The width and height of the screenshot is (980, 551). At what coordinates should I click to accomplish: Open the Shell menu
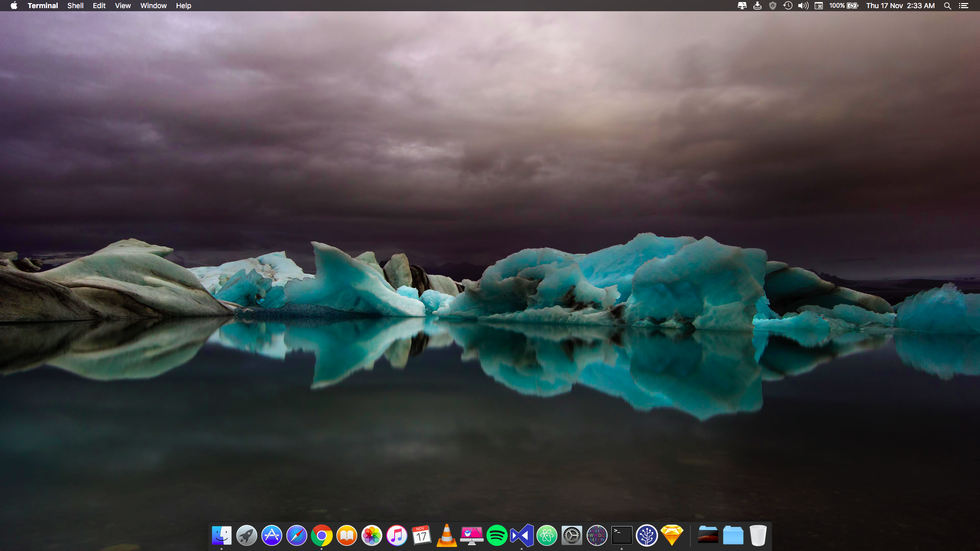(75, 6)
